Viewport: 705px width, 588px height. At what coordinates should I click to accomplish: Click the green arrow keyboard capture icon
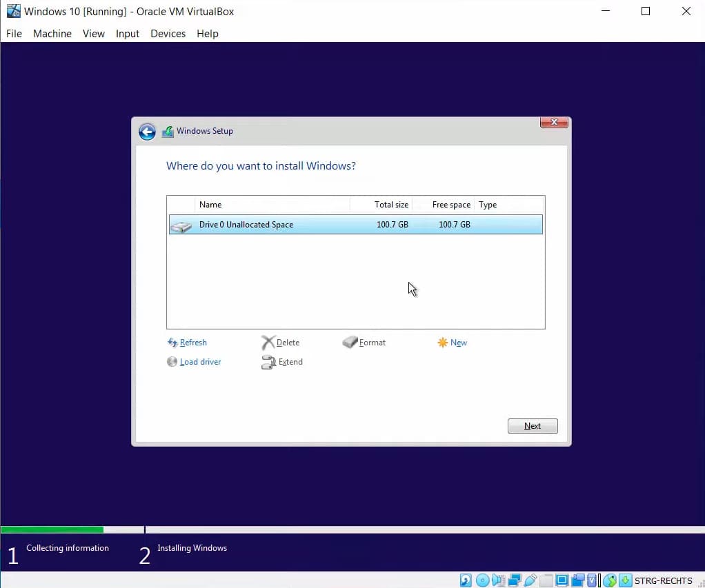point(626,580)
